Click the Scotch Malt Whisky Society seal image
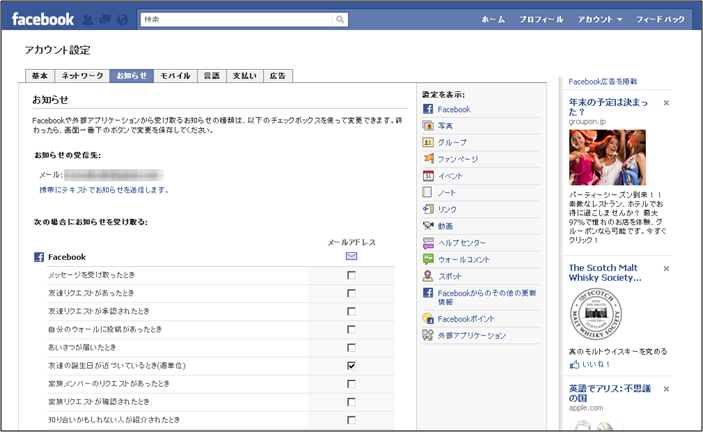703x432 pixels. 596,314
